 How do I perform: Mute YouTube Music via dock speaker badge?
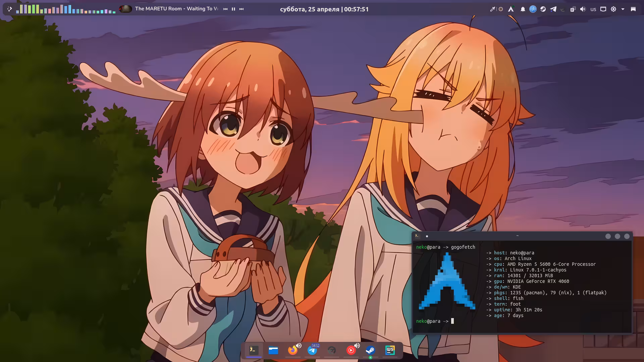(x=357, y=345)
